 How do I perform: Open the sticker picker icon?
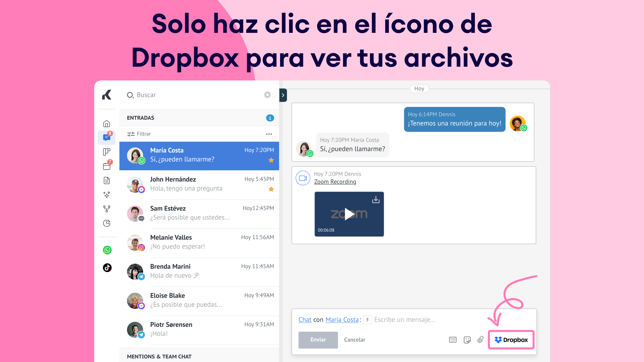click(467, 340)
